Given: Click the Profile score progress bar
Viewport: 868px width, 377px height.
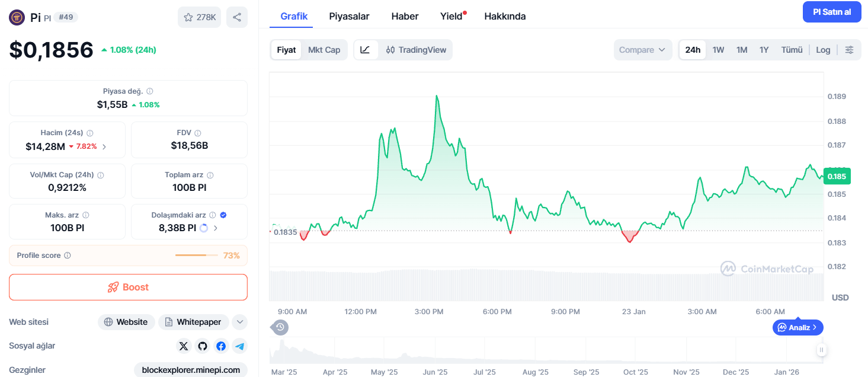Looking at the screenshot, I should [x=197, y=255].
